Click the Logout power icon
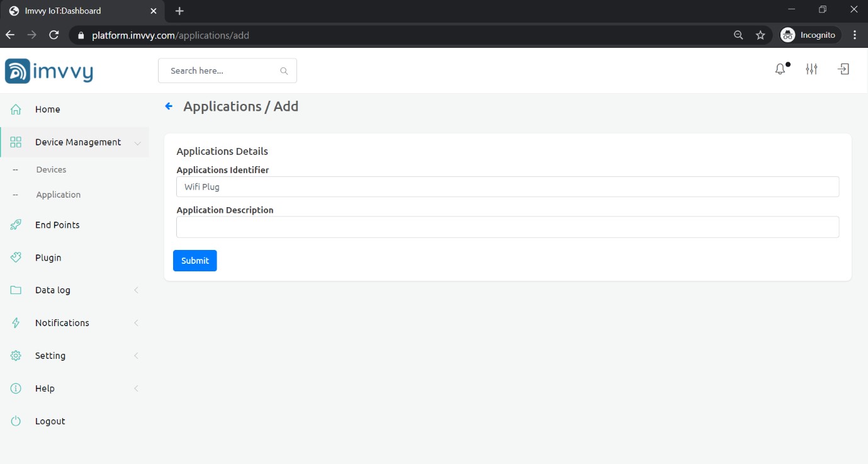This screenshot has width=868, height=464. point(16,421)
